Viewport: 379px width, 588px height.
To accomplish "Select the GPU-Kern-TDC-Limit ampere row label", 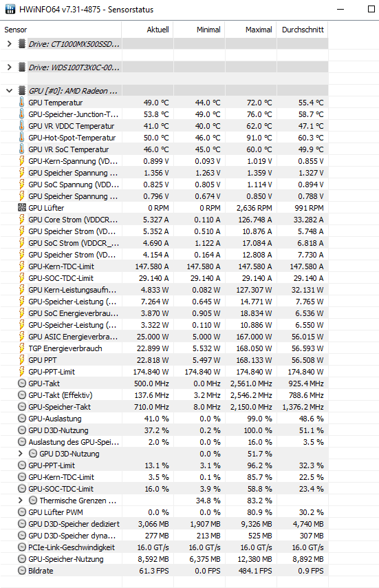I will [61, 266].
